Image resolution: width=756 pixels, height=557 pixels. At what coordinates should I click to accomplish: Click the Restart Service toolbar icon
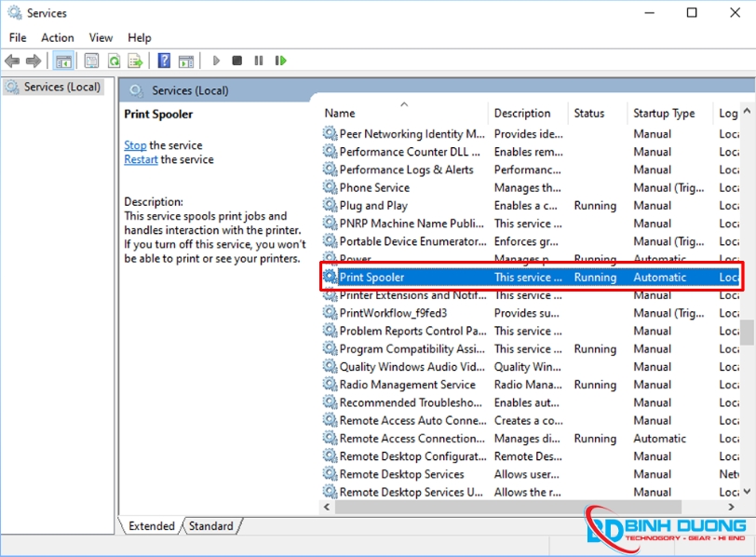point(280,61)
